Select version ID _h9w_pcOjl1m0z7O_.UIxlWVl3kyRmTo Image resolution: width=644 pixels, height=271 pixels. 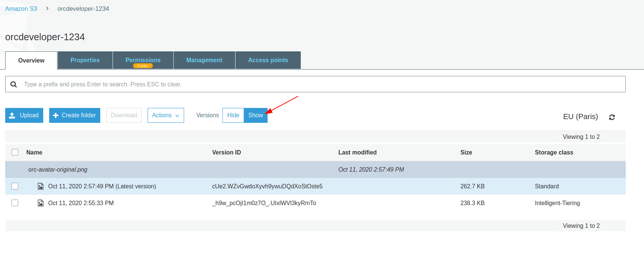point(264,203)
